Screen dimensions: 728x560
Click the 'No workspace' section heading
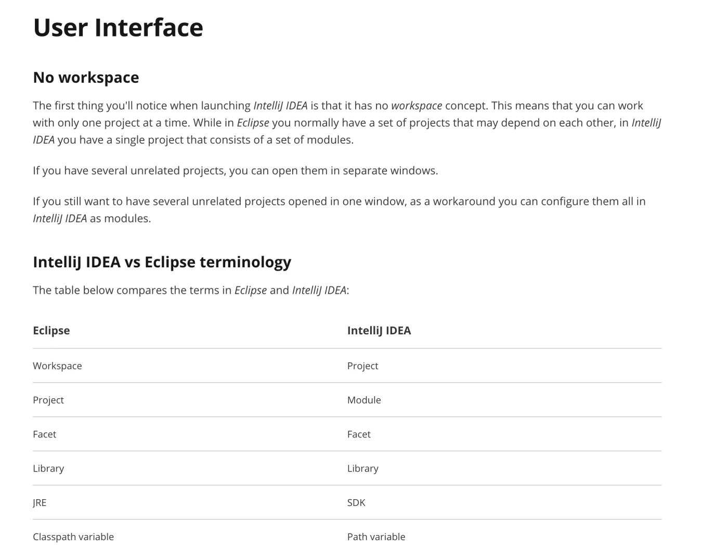86,77
